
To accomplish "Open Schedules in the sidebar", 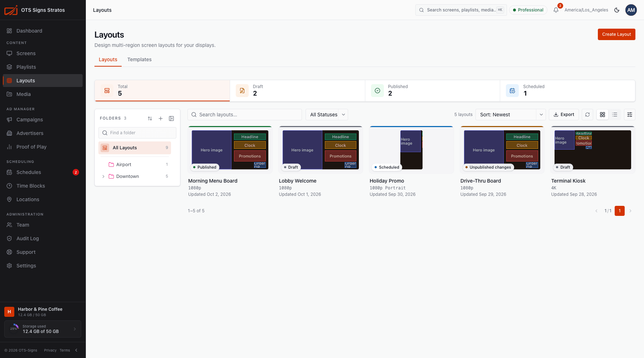I will pyautogui.click(x=43, y=172).
